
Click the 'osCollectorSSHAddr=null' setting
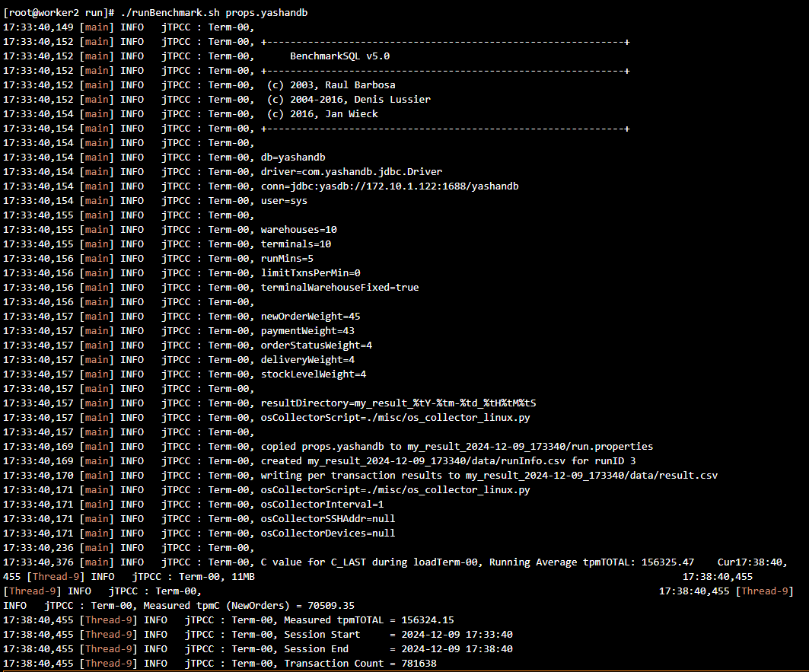tap(327, 518)
